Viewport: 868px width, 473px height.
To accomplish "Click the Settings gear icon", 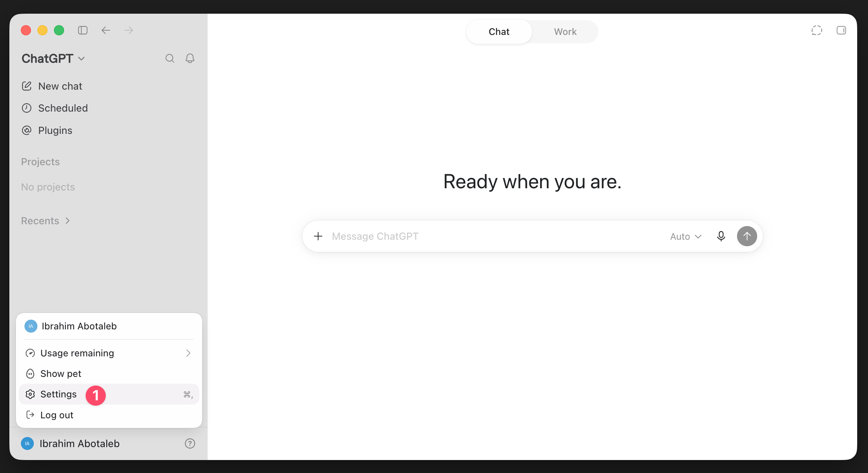I will (30, 394).
